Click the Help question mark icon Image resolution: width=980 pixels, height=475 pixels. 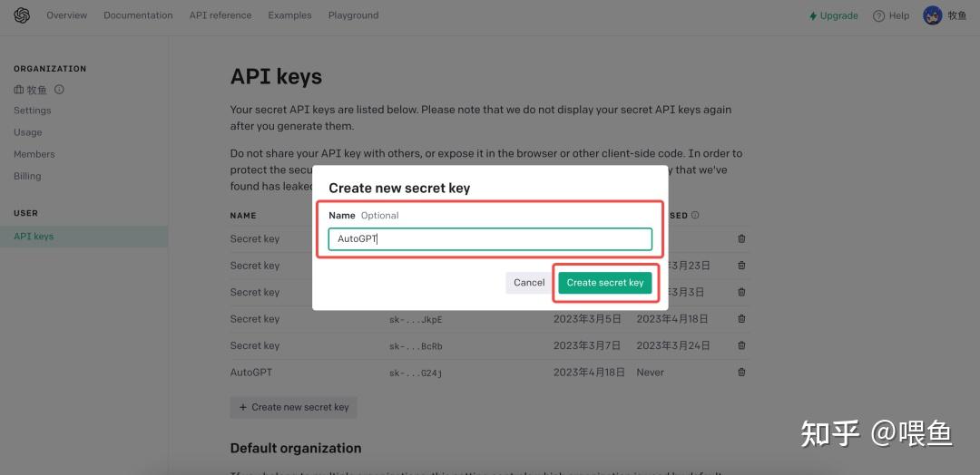pos(878,16)
